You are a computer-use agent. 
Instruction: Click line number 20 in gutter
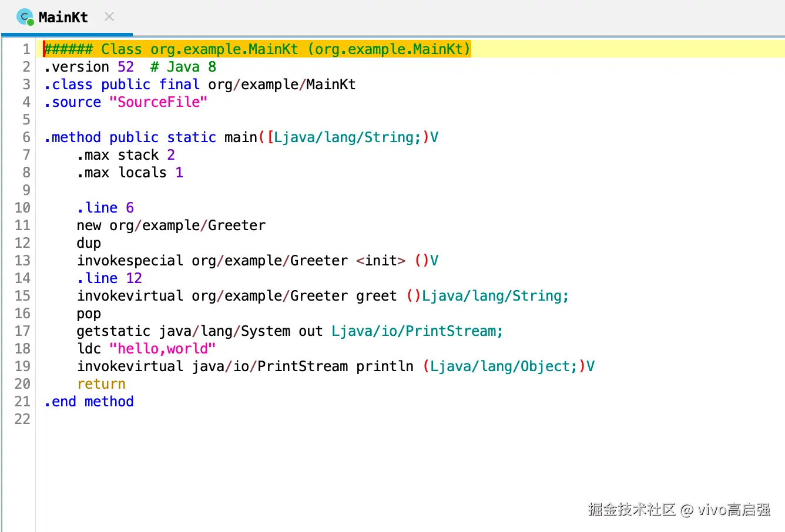pos(22,384)
